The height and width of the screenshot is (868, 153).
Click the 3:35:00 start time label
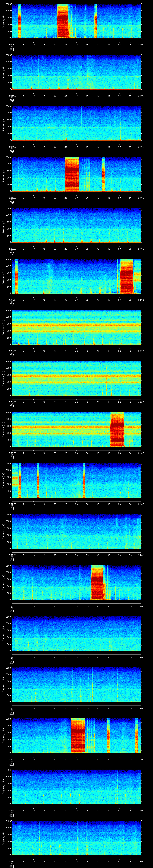point(12,708)
